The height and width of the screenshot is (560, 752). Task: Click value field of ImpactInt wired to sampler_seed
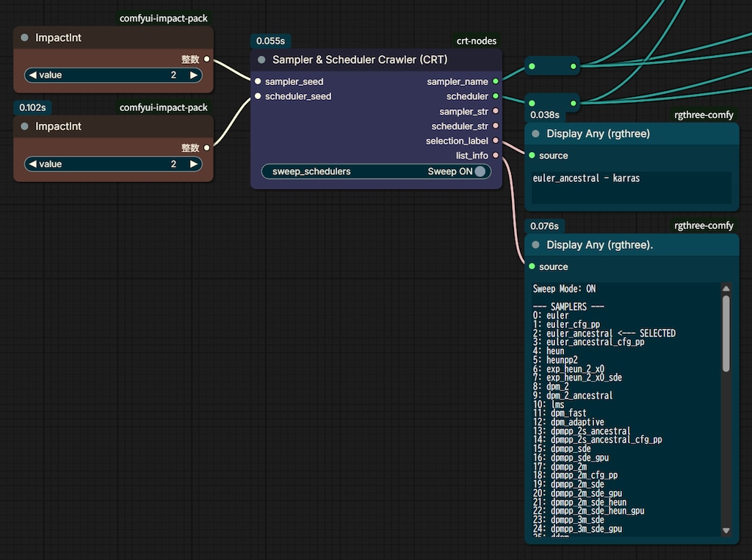point(113,76)
